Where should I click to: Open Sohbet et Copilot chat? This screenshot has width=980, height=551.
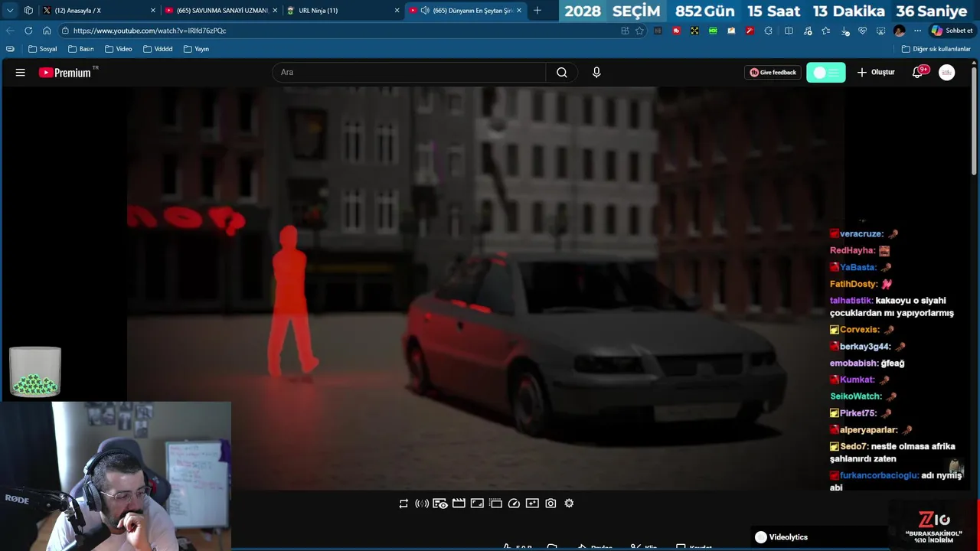point(952,31)
